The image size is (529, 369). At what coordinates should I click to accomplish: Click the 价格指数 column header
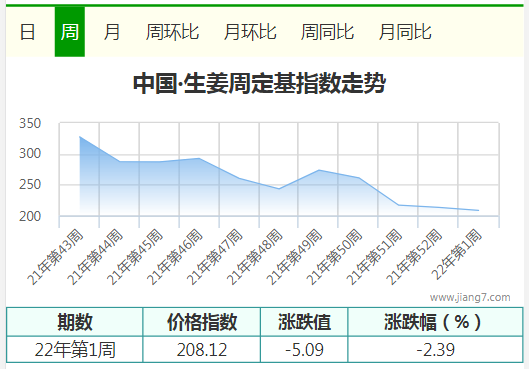pos(202,322)
